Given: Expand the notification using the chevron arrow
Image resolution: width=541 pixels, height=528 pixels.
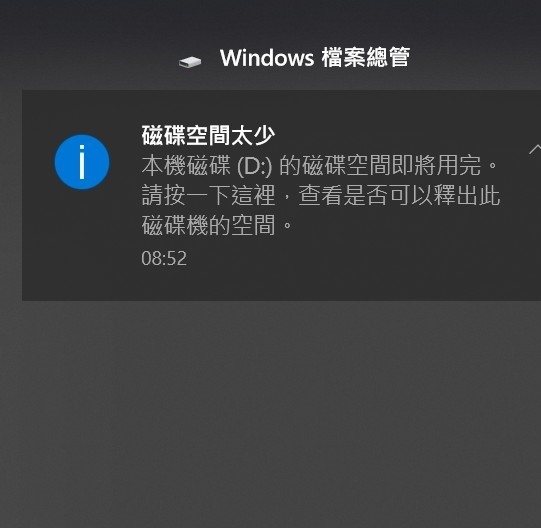Looking at the screenshot, I should [x=535, y=149].
